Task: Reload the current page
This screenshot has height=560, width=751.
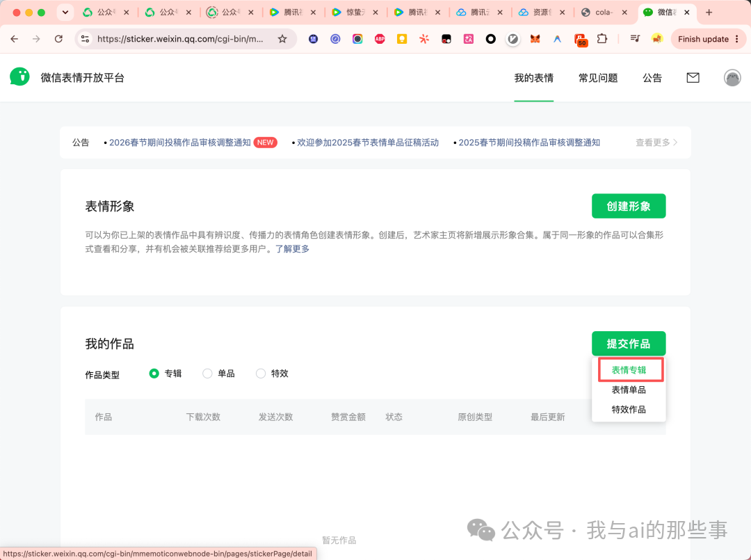Action: pyautogui.click(x=58, y=39)
